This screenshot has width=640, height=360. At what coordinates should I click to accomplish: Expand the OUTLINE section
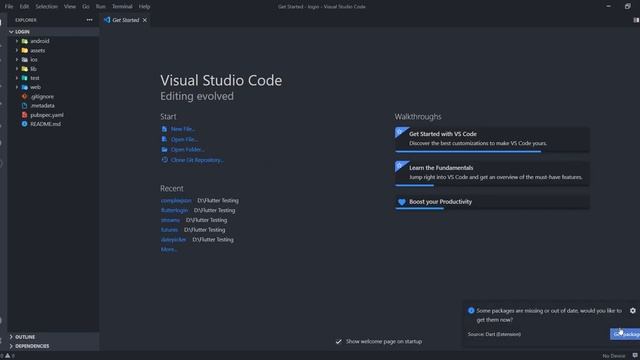[53, 337]
